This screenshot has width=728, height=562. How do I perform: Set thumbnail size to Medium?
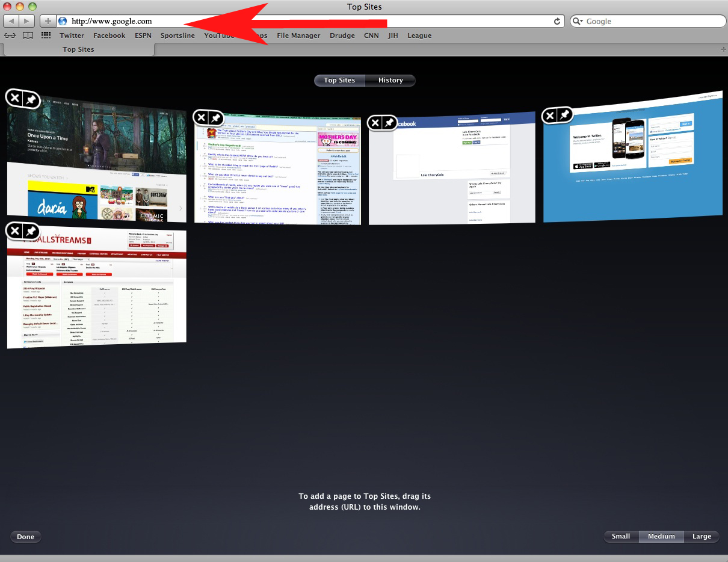point(661,536)
